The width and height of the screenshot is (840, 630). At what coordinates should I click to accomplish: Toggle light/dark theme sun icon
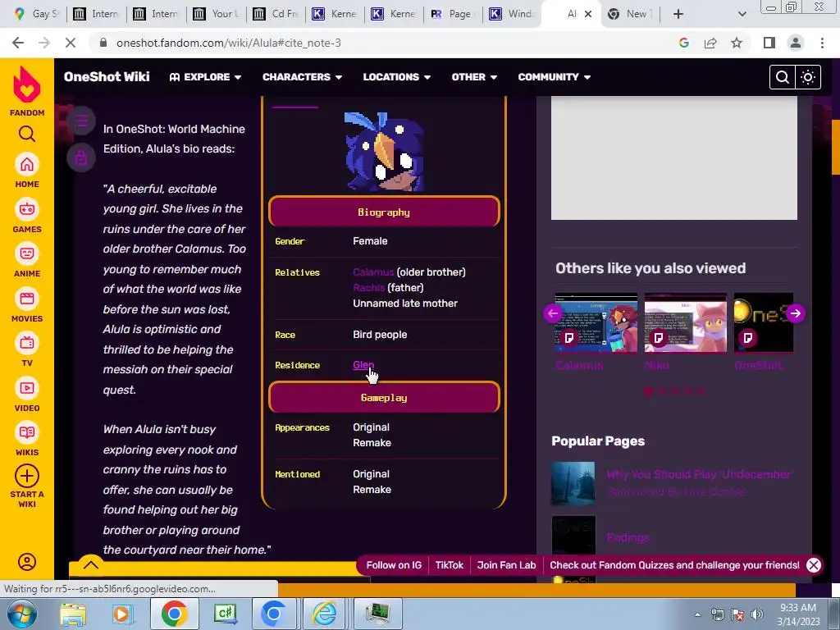coord(808,77)
